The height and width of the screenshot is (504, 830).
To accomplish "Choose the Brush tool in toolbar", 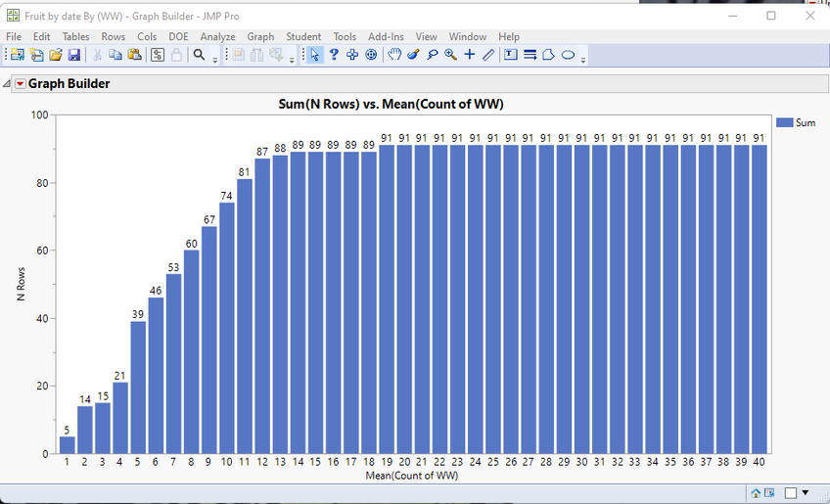I will (x=413, y=55).
